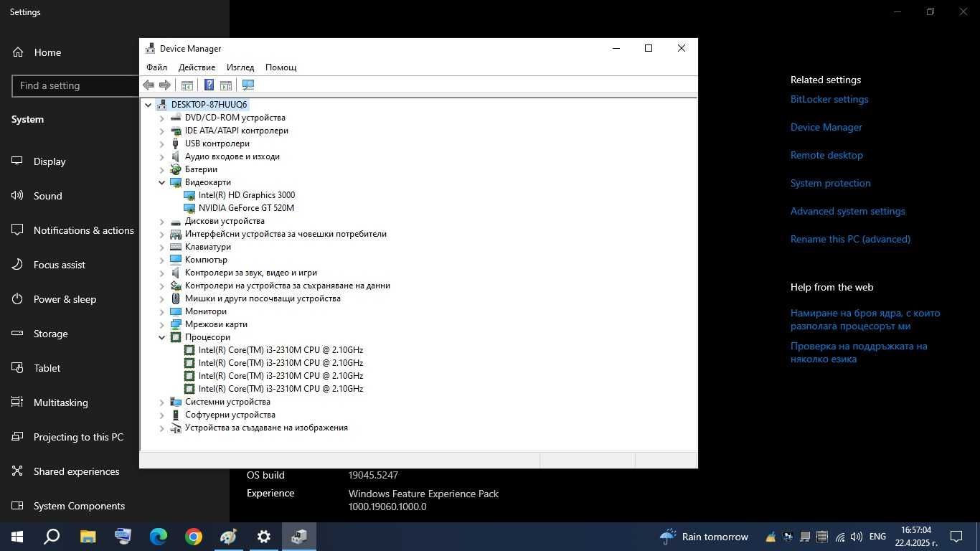Click the Back arrow in Device Manager toolbar
980x551 pixels.
[x=149, y=85]
